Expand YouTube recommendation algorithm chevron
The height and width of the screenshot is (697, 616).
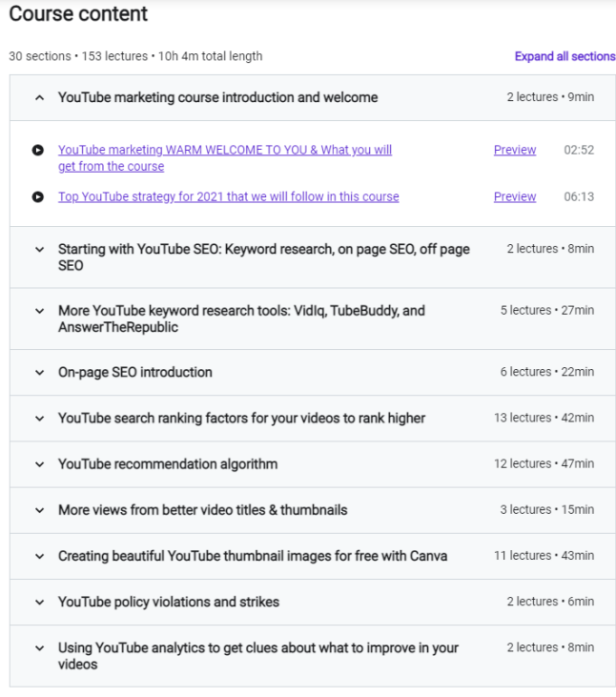pyautogui.click(x=39, y=464)
